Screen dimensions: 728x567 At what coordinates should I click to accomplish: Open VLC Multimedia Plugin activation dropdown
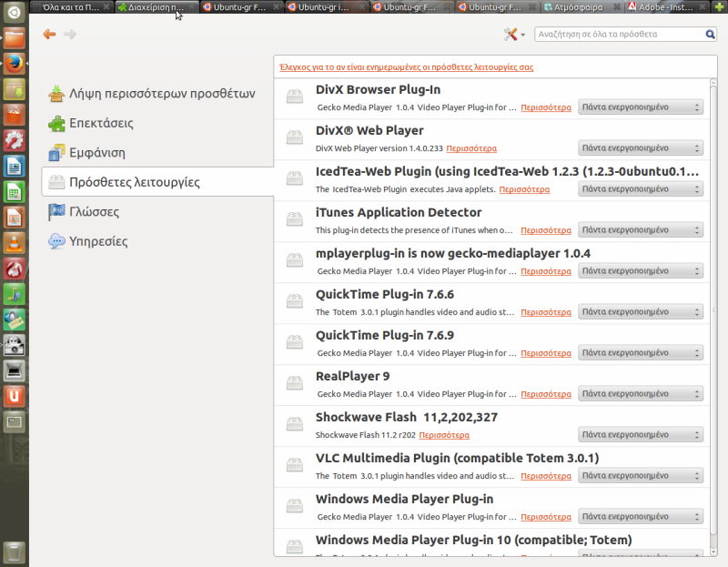(x=641, y=475)
